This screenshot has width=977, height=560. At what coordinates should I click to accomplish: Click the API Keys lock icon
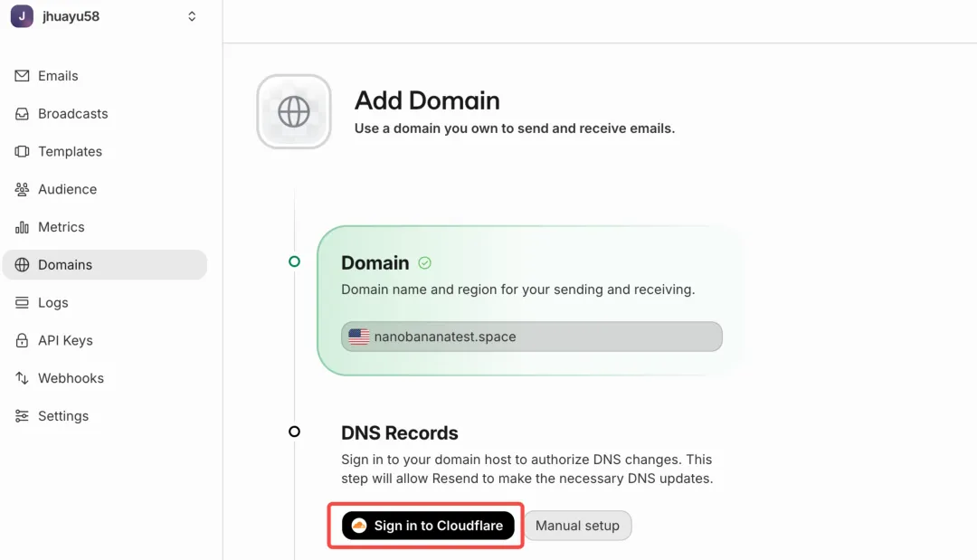coord(22,341)
